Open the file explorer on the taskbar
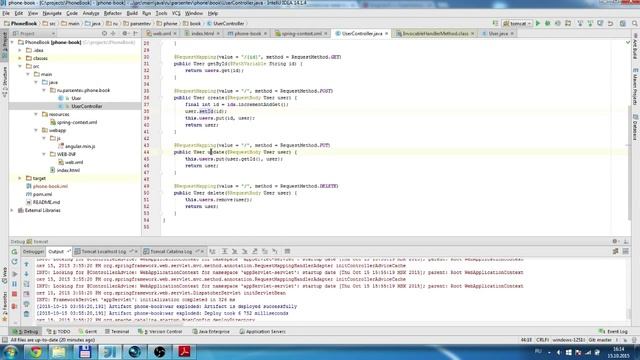The width and height of the screenshot is (640, 360). tap(60, 351)
